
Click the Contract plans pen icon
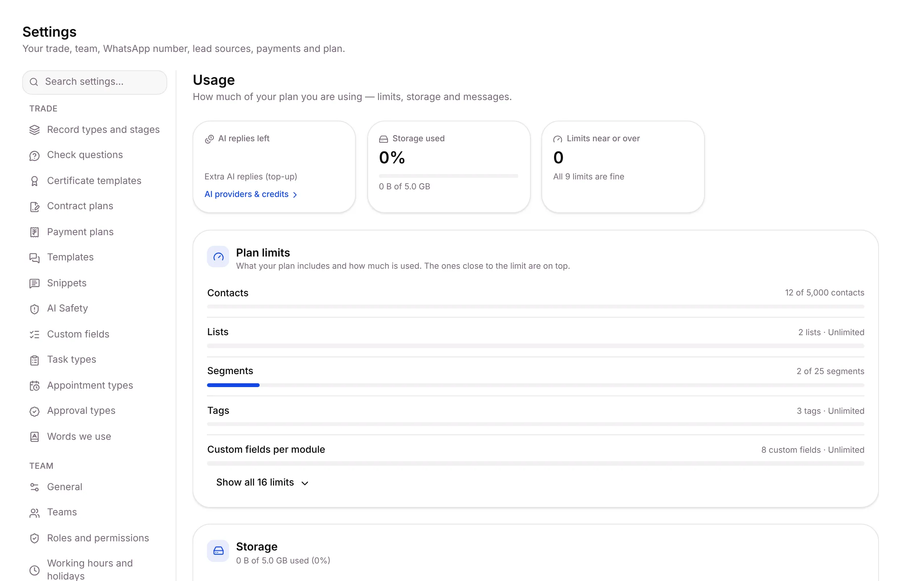[34, 207]
